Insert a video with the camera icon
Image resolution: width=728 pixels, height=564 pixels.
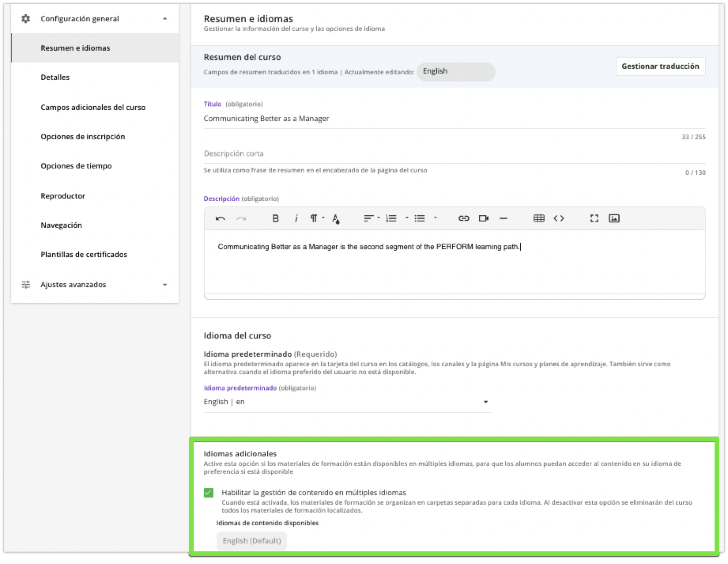coord(483,218)
